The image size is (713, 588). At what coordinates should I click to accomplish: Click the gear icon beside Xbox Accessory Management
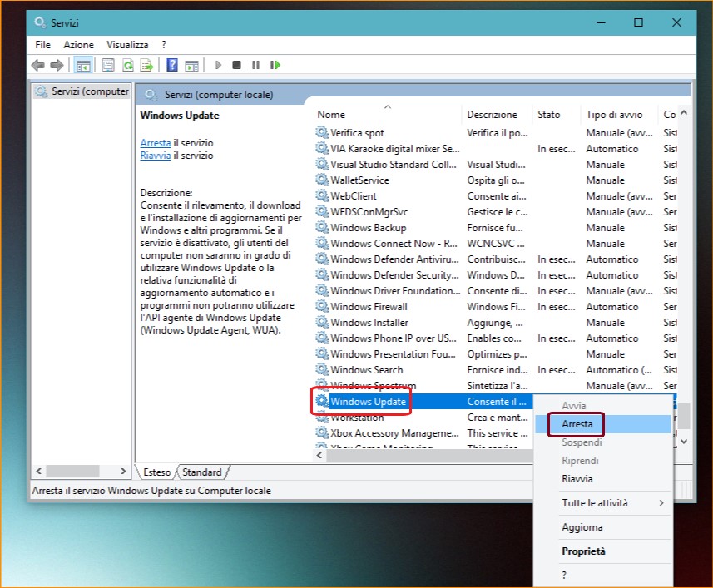click(x=322, y=432)
